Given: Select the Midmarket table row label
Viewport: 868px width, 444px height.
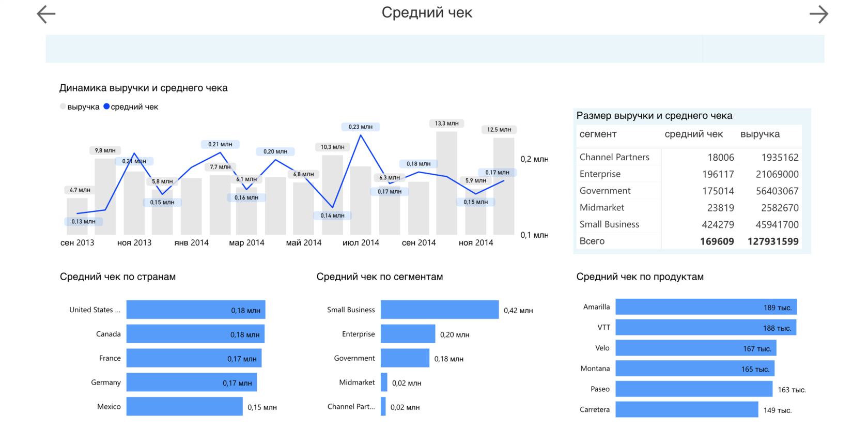Looking at the screenshot, I should [x=602, y=207].
